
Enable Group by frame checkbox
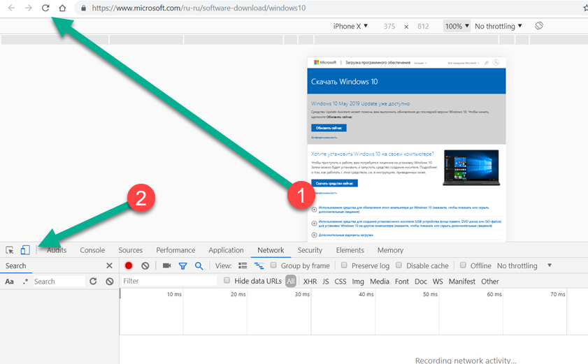coord(273,265)
